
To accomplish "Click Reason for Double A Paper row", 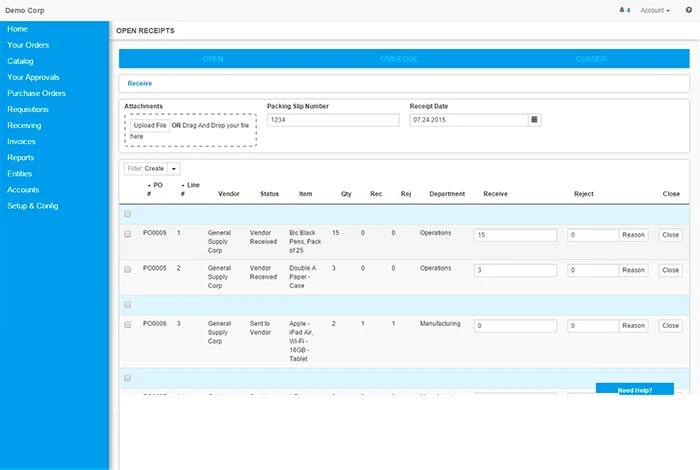I will pos(633,270).
